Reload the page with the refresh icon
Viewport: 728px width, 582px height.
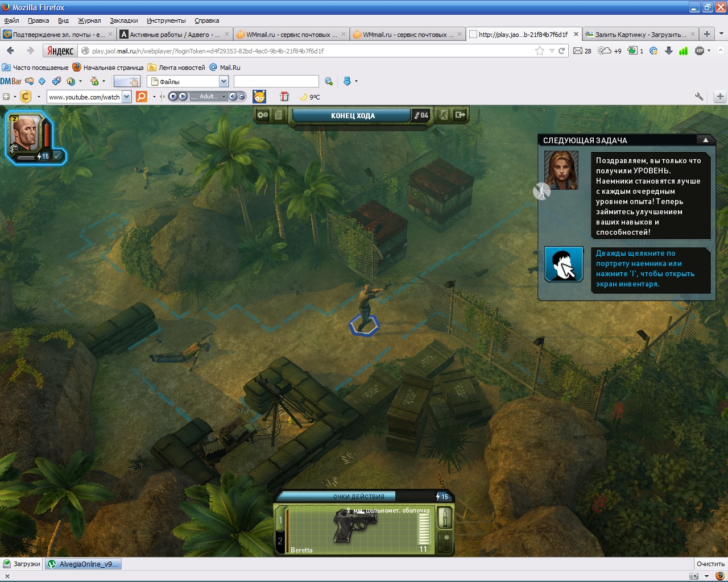pyautogui.click(x=561, y=51)
